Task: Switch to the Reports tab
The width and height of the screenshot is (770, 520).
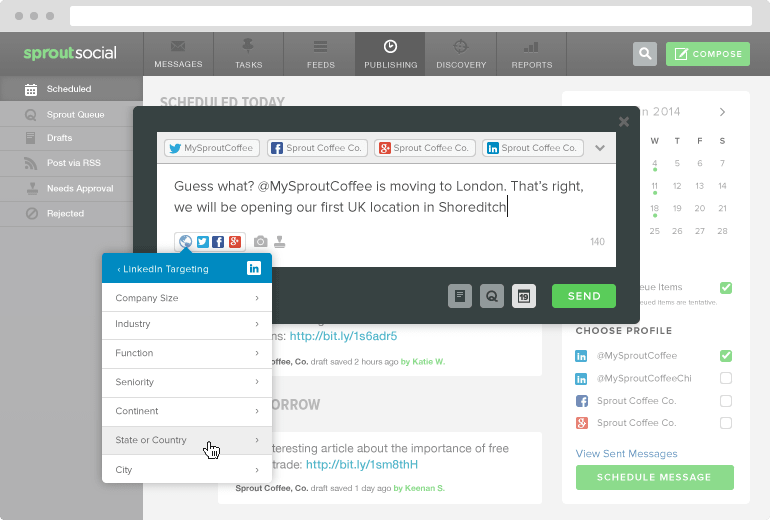Action: (532, 54)
